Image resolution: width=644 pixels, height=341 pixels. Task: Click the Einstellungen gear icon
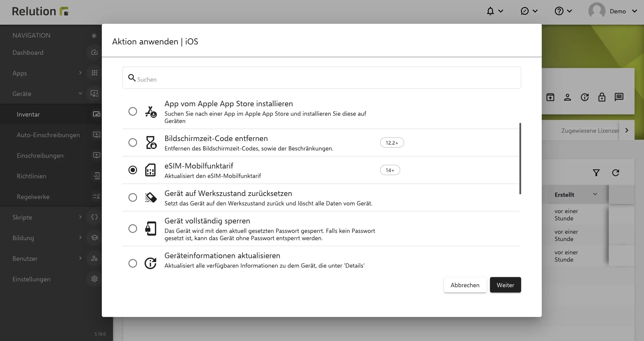point(94,279)
